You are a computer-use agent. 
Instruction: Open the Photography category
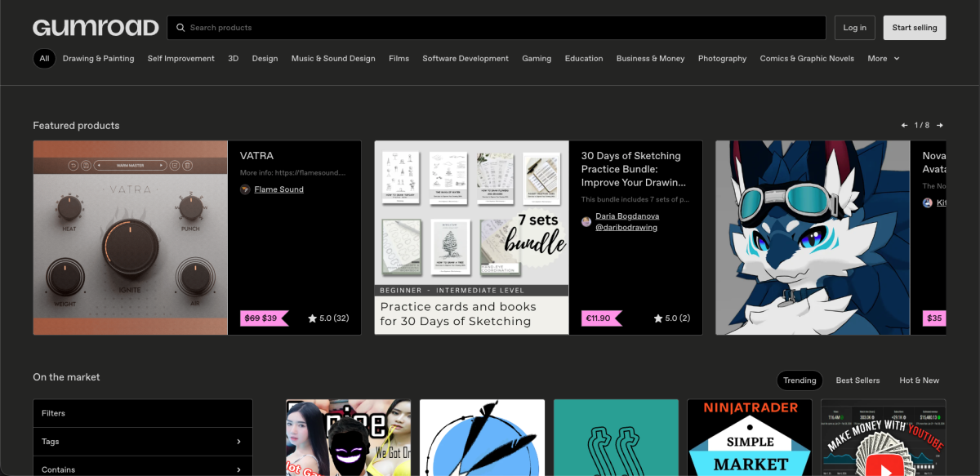pos(723,59)
